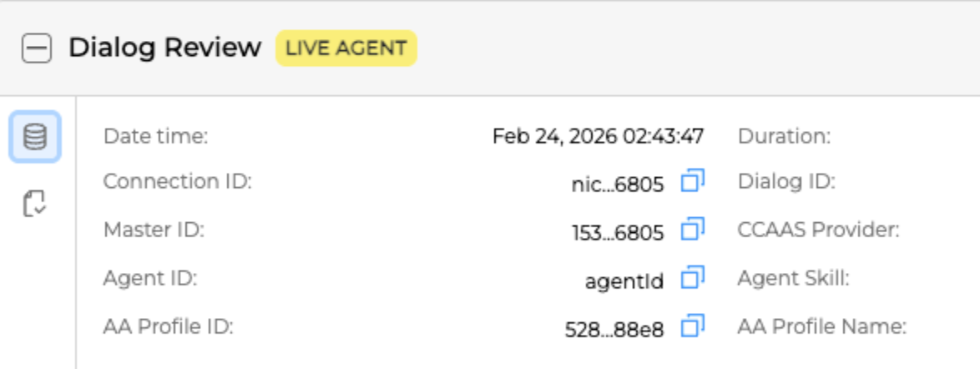Viewport: 980px width, 369px height.
Task: Click the AA Profile ID value 528...88e8
Action: point(614,330)
